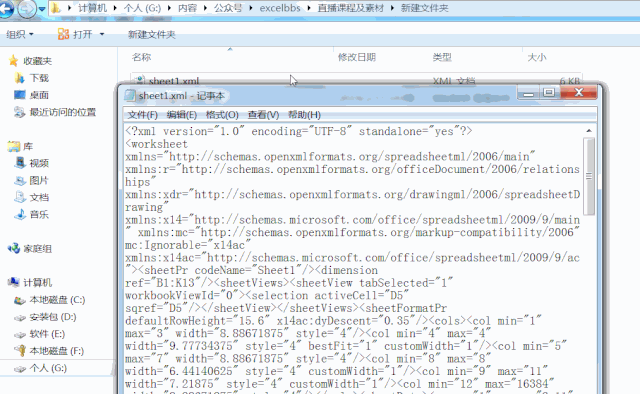Click Notepad scrollbar up arrow
This screenshot has width=640, height=394.
[x=589, y=131]
